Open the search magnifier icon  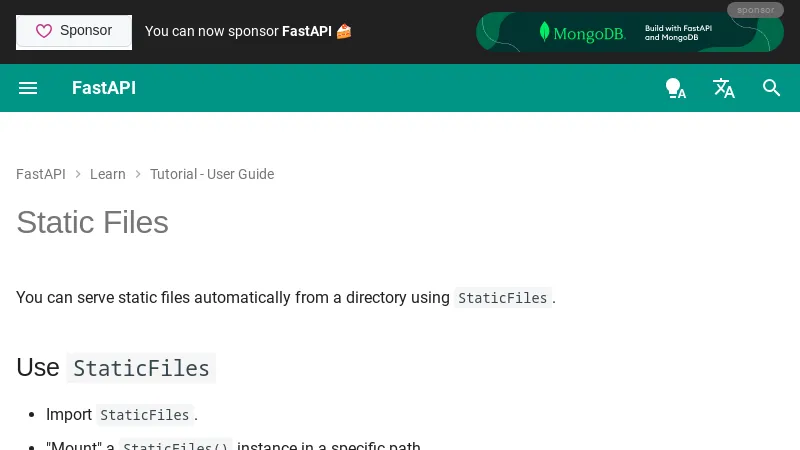tap(771, 88)
